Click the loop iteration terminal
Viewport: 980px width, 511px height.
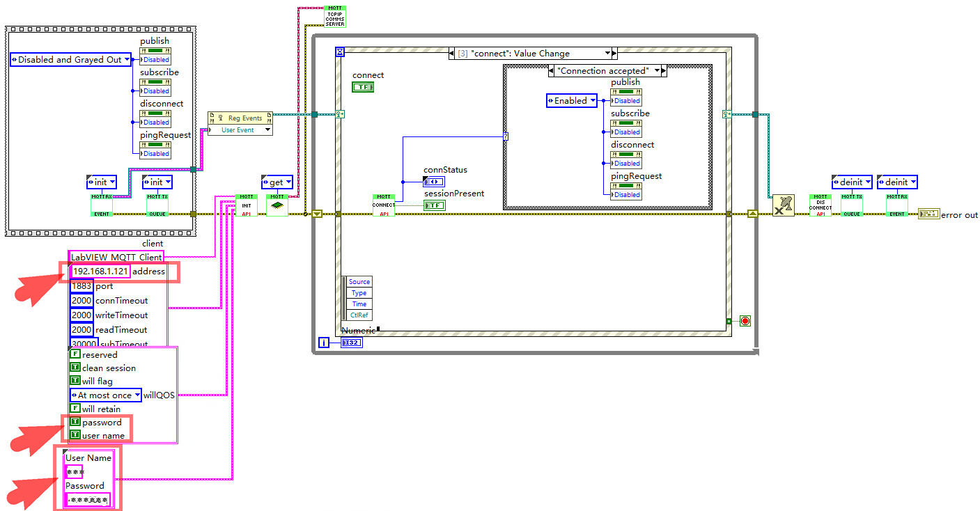point(323,343)
